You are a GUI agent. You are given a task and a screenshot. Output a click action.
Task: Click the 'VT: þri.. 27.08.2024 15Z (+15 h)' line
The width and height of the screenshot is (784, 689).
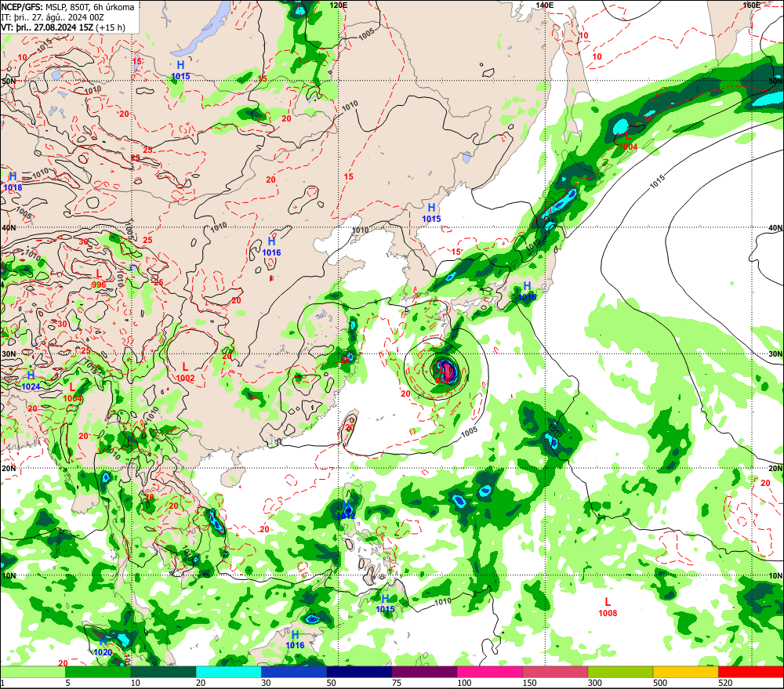[x=64, y=27]
